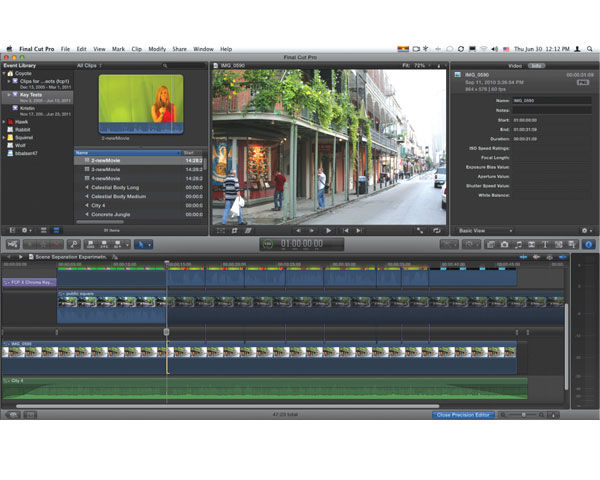600x480 pixels.
Task: Open the Themes Browser
Action: point(572,244)
